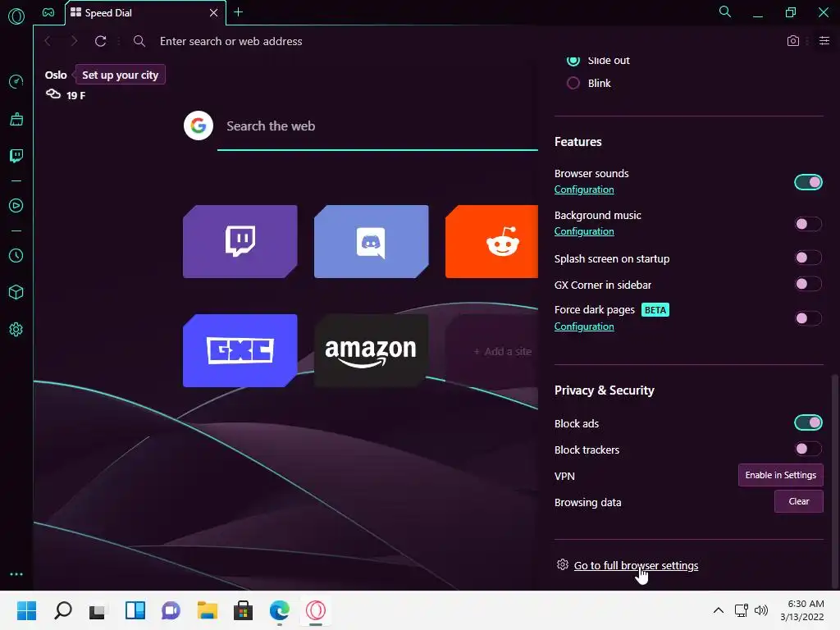The width and height of the screenshot is (840, 630).
Task: Open Browser sounds Configuration link
Action: click(x=584, y=189)
